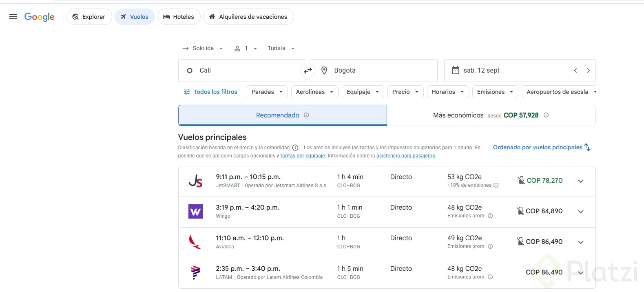The height and width of the screenshot is (292, 644).
Task: Open the passenger count dropdown
Action: point(246,48)
